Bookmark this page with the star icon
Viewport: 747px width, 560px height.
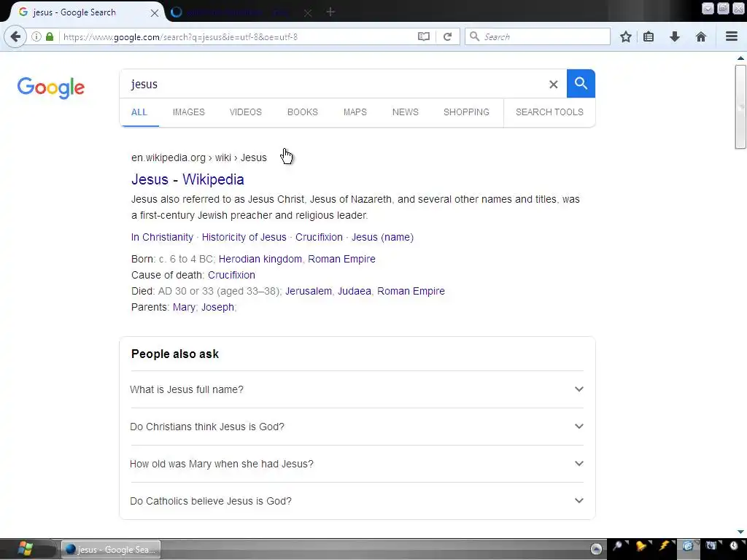click(x=626, y=36)
